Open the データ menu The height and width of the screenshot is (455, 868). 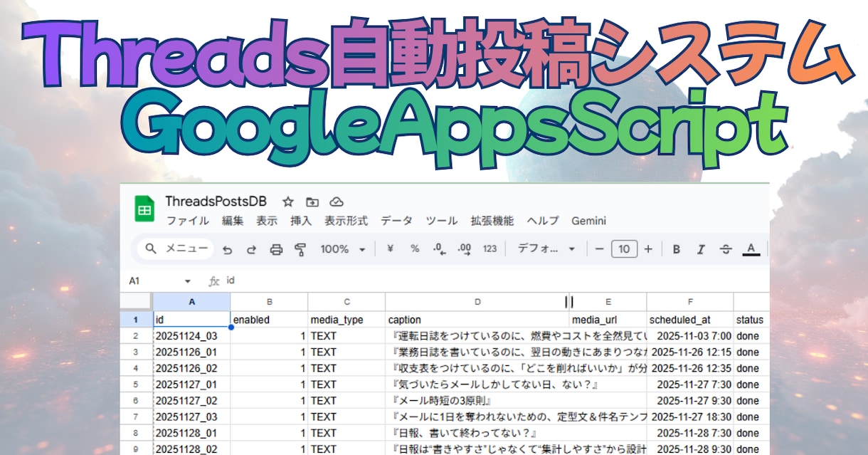click(396, 221)
